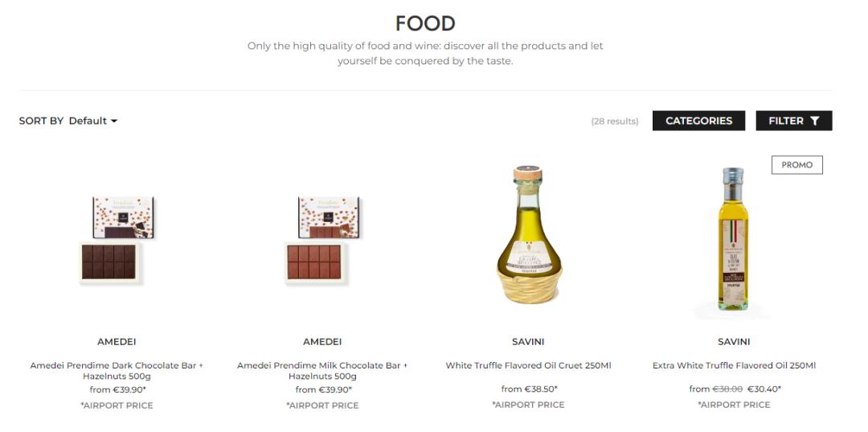The width and height of the screenshot is (868, 432).
Task: Click the PROMO badge on truffle oil
Action: pyautogui.click(x=796, y=165)
